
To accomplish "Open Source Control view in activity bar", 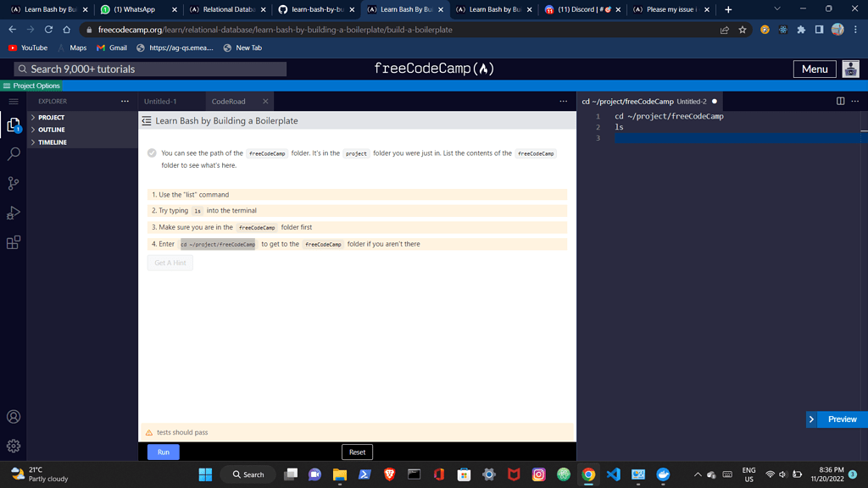I will (x=14, y=183).
